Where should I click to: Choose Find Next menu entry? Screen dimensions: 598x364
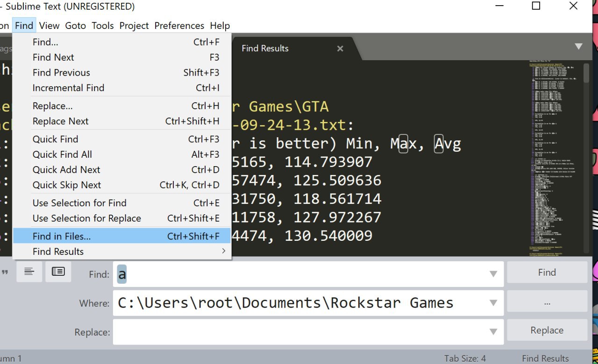(x=122, y=57)
